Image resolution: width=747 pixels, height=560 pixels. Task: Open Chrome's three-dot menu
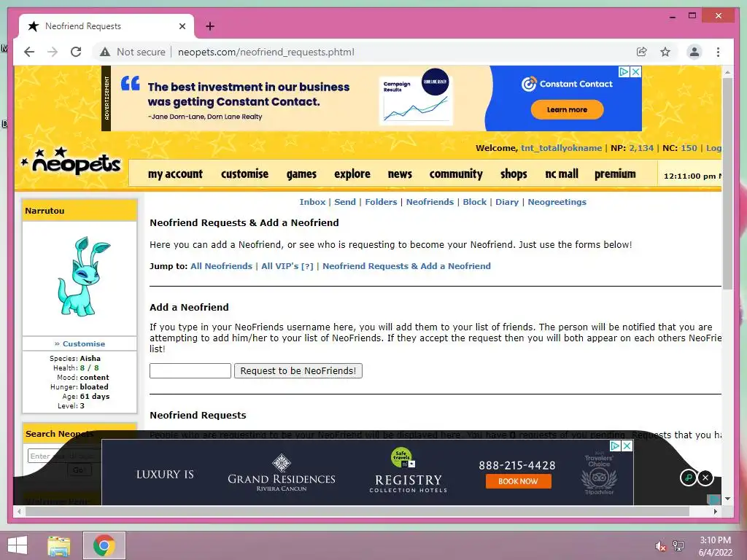718,52
